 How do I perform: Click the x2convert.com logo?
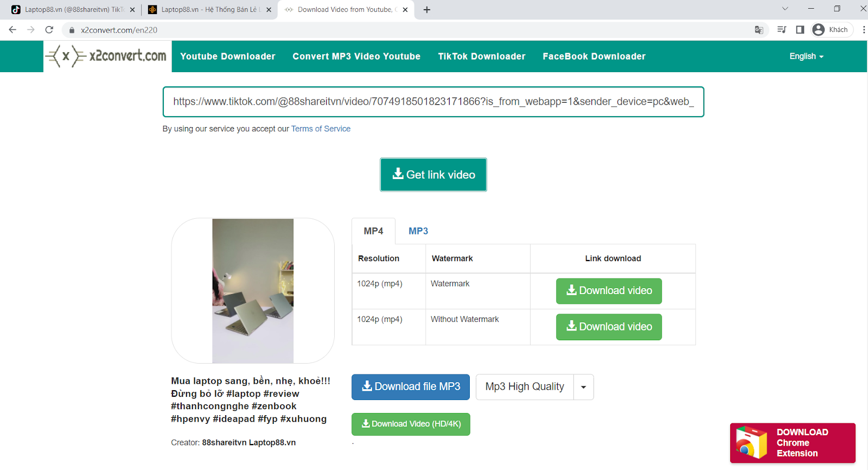click(107, 56)
